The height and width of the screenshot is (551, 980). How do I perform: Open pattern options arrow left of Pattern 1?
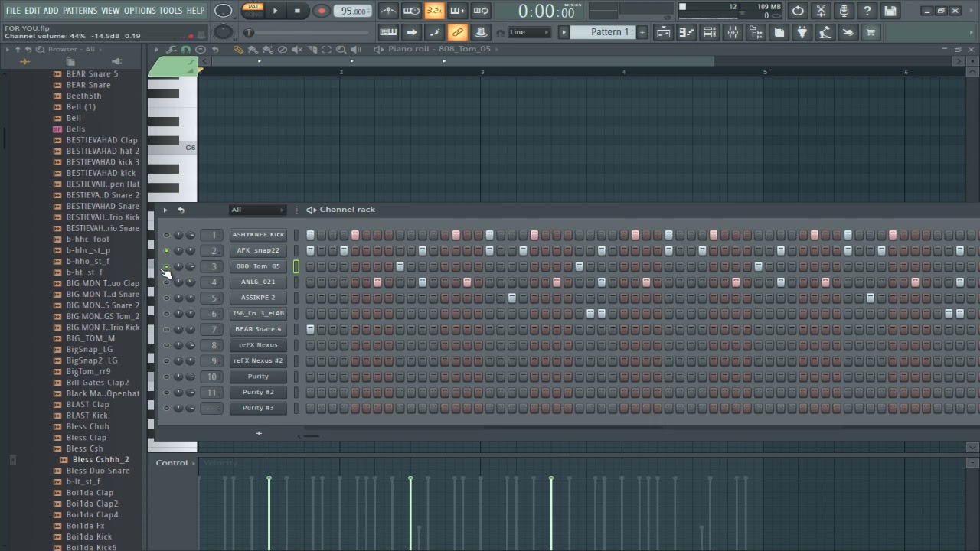tap(563, 32)
